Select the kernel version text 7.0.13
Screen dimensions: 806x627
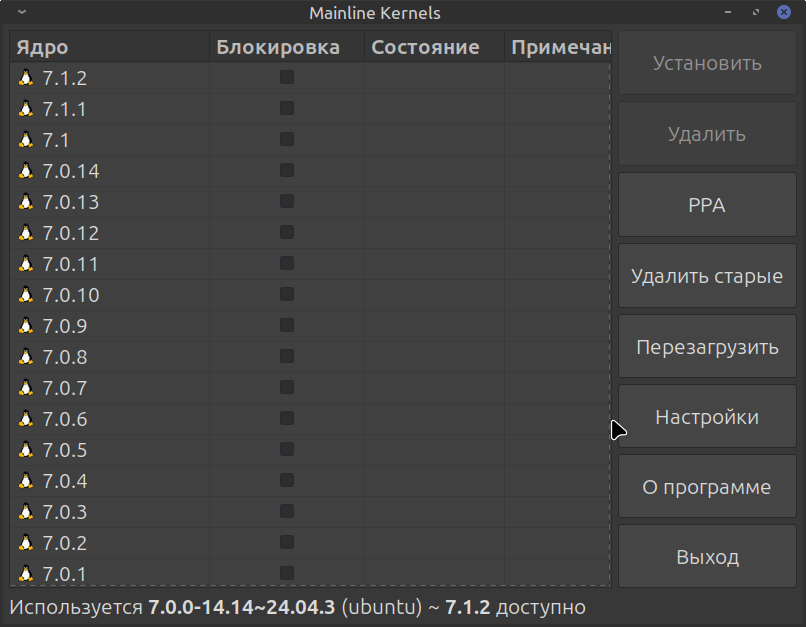pyautogui.click(x=70, y=202)
